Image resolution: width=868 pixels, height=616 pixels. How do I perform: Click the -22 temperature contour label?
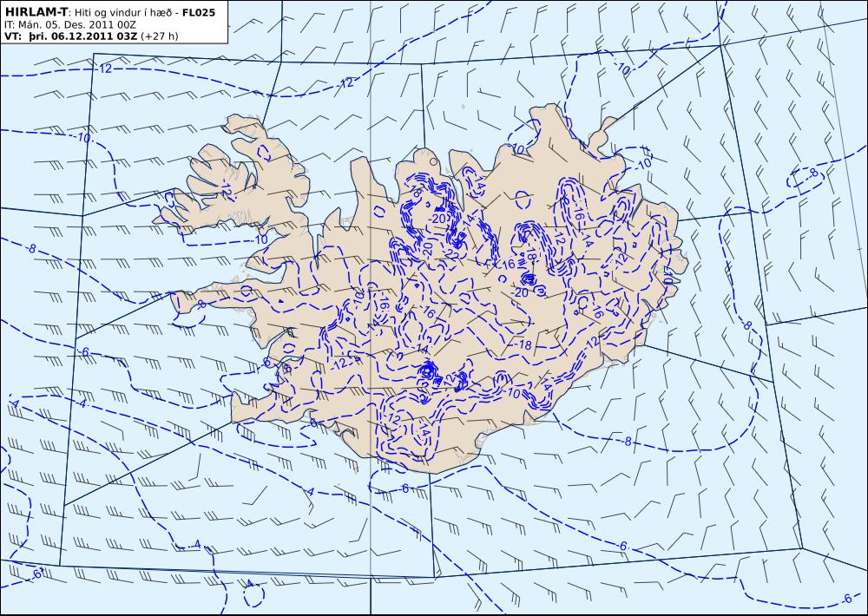451,253
